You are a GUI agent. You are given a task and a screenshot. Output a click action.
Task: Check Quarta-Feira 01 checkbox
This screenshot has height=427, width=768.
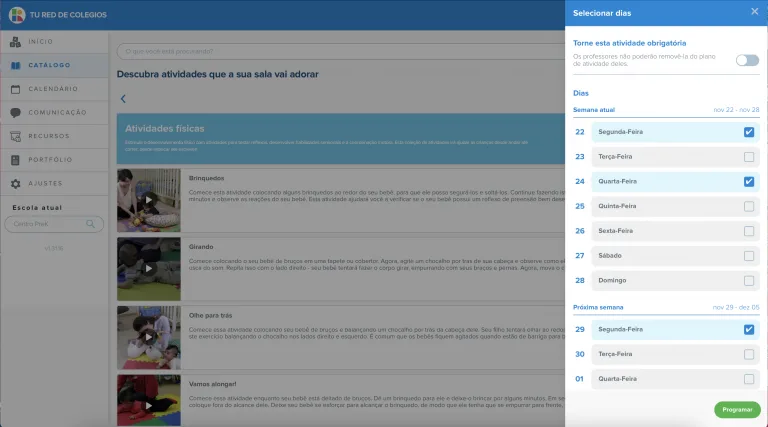[749, 379]
